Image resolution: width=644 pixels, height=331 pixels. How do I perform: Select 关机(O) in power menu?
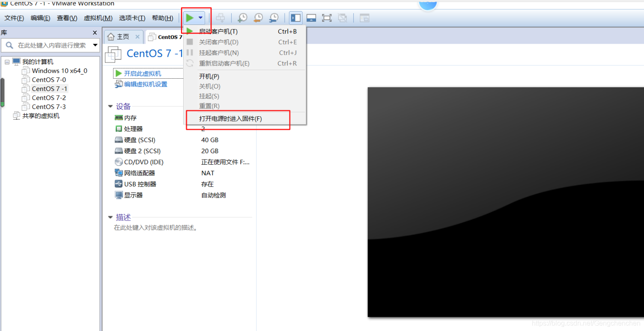[x=245, y=86]
